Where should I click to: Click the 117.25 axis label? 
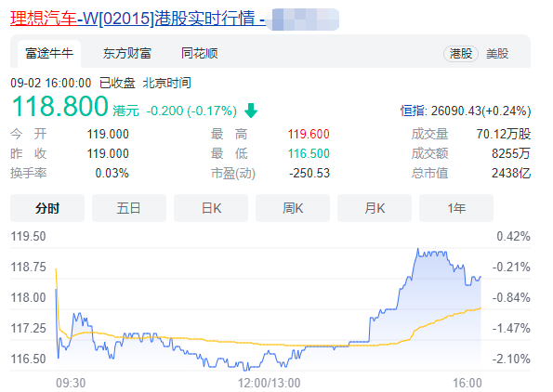[x=28, y=328]
